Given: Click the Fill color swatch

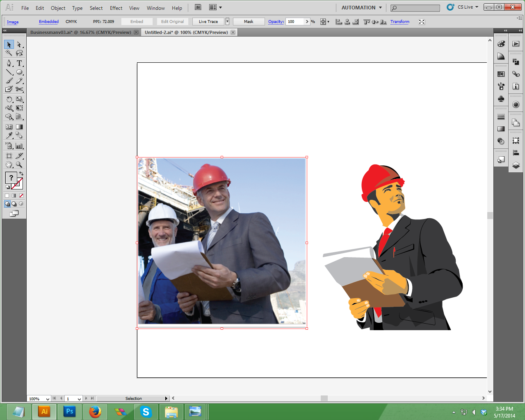Looking at the screenshot, I should coord(11,178).
